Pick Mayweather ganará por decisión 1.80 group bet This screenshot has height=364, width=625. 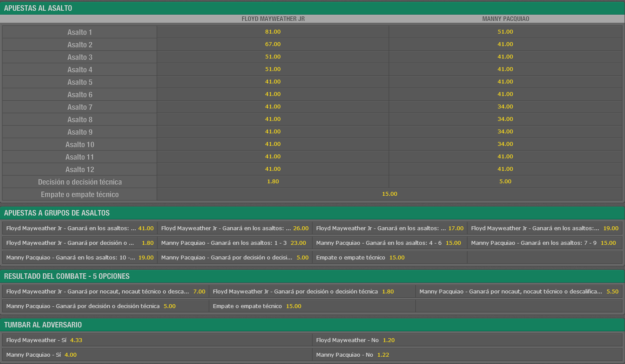[x=80, y=243]
